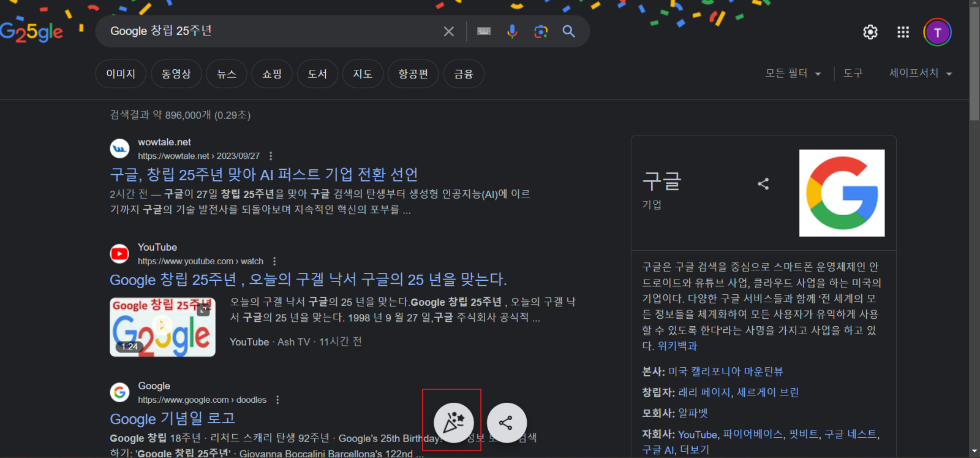Follow the 알파벳 parent company link
Image resolution: width=980 pixels, height=458 pixels.
point(693,413)
